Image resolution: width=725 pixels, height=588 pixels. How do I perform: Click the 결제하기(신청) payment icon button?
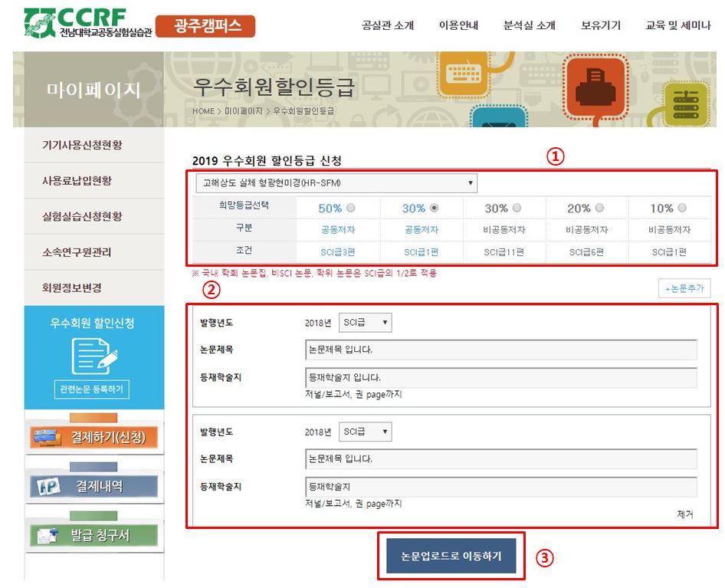point(95,437)
